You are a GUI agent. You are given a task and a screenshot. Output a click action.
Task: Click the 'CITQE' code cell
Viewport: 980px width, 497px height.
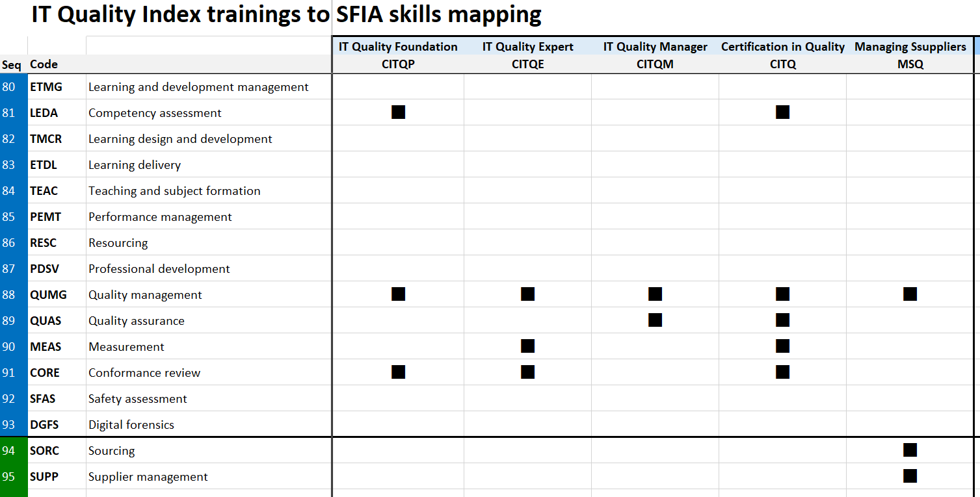[x=528, y=64]
